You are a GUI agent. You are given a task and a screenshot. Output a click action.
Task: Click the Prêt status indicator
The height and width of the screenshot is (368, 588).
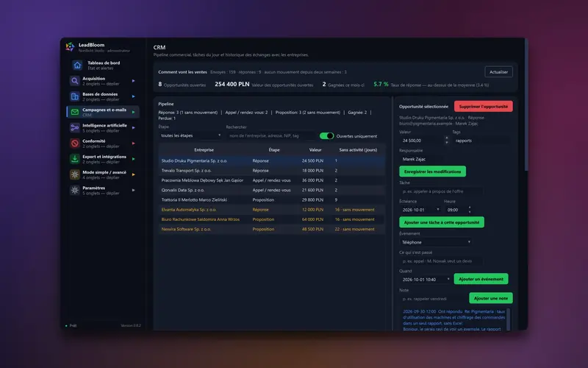(x=71, y=325)
